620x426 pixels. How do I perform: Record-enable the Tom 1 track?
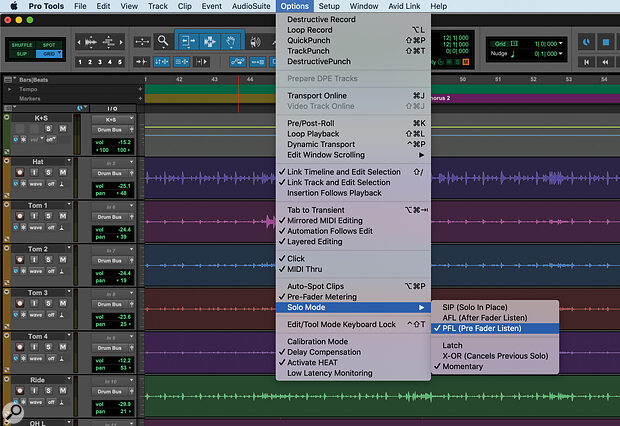pyautogui.click(x=19, y=216)
